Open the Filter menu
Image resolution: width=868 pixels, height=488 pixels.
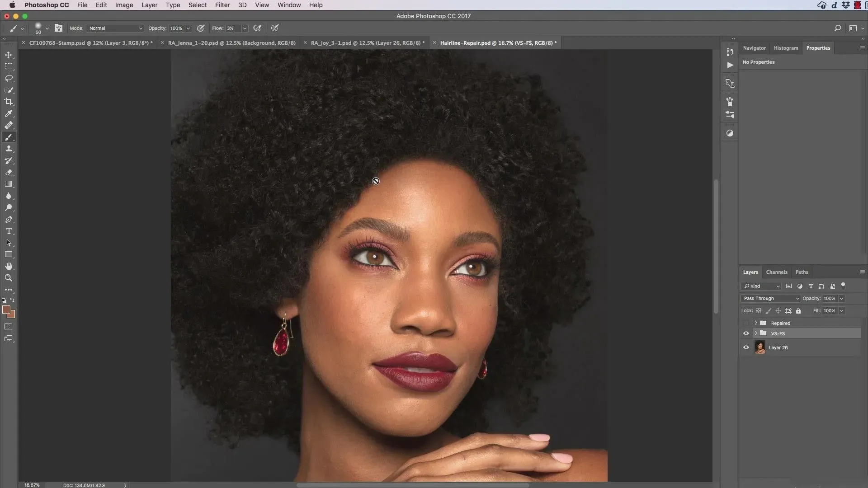point(222,5)
